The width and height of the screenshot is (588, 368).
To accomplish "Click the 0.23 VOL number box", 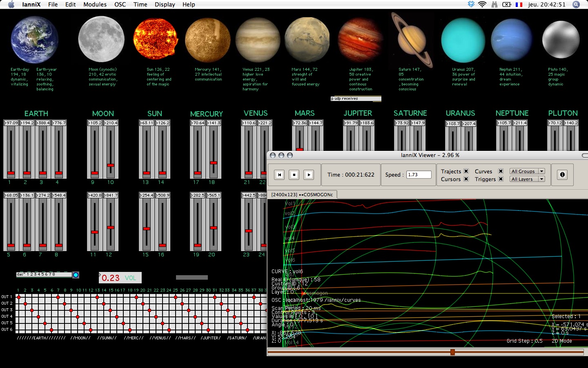I will tap(120, 278).
